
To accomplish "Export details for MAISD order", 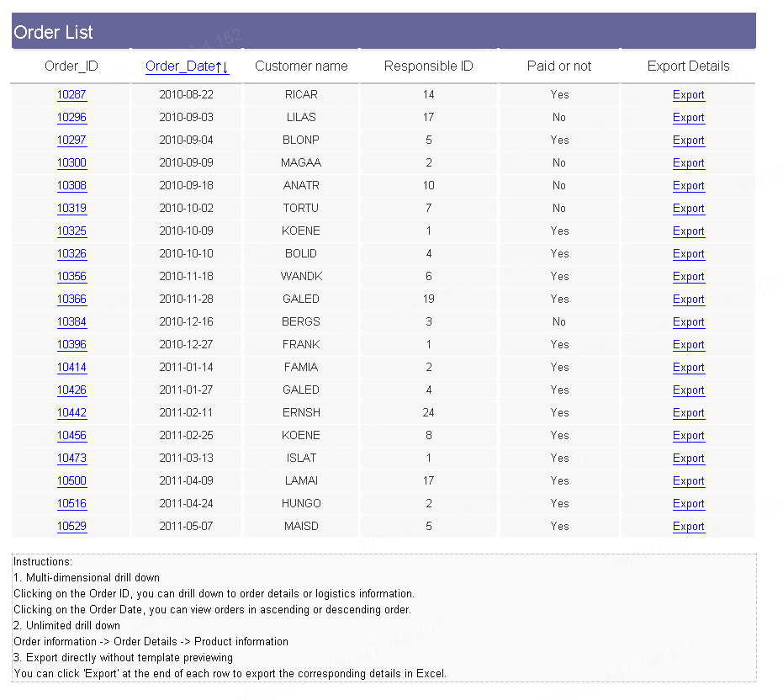I will (688, 527).
